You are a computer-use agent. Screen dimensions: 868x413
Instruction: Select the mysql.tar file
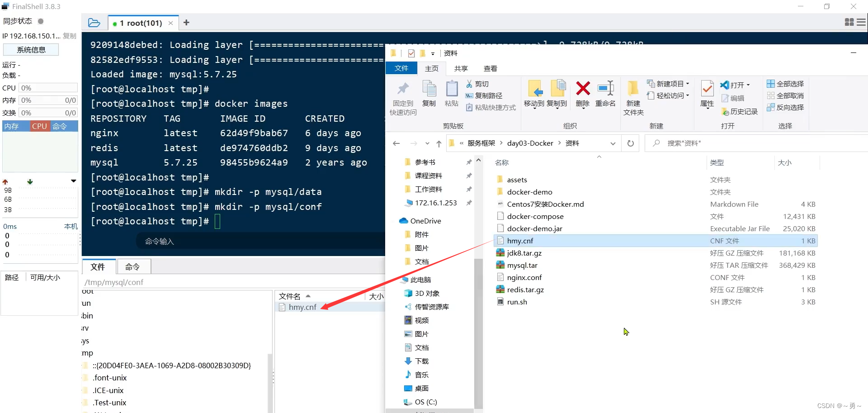click(522, 266)
